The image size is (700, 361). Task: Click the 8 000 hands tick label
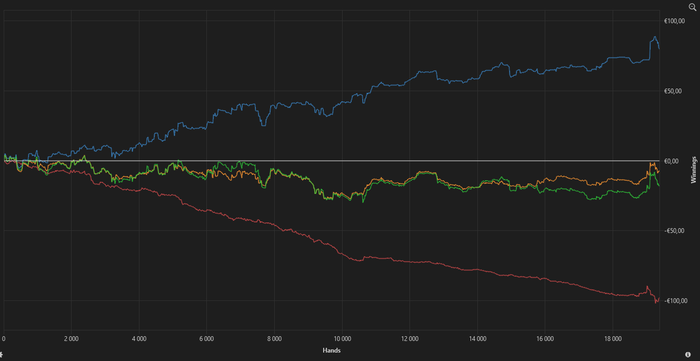(274, 339)
